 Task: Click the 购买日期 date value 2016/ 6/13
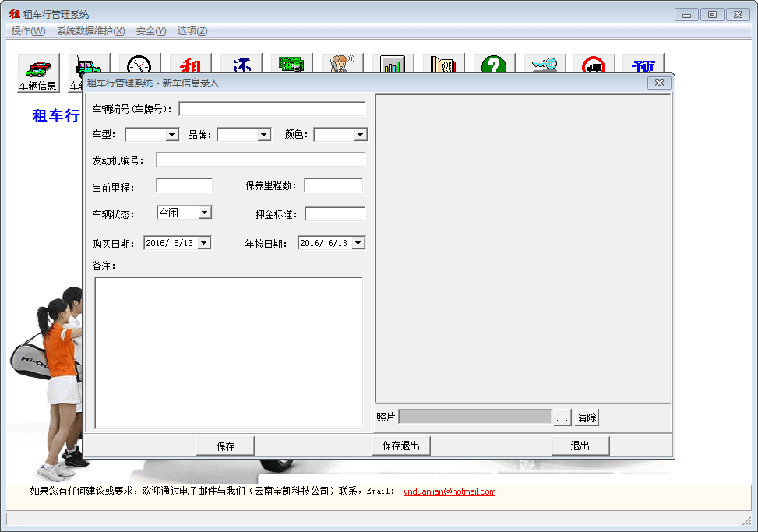170,243
